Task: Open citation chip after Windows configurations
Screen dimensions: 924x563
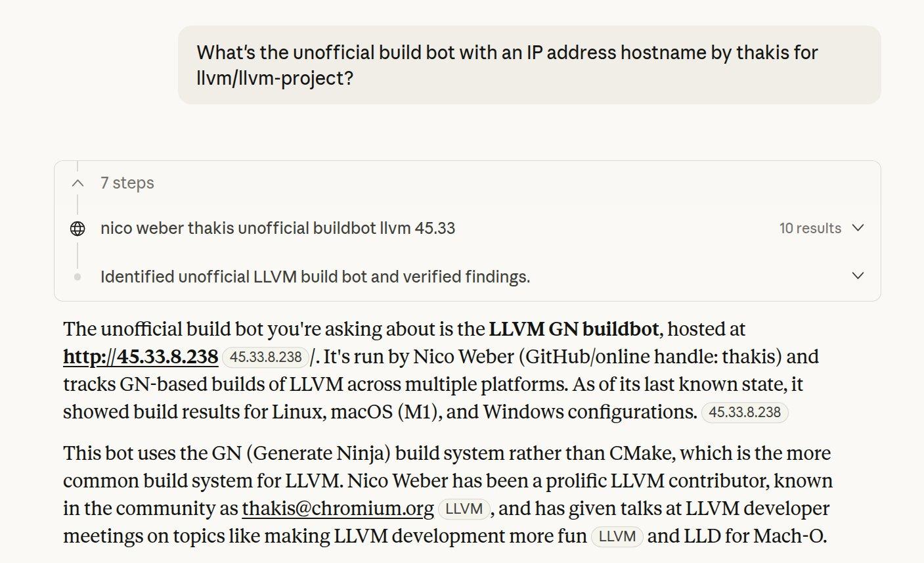Action: pyautogui.click(x=744, y=413)
